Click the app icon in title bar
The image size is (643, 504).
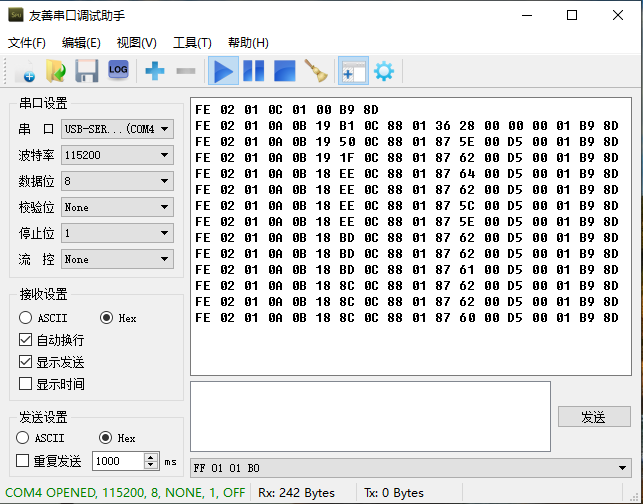click(16, 15)
